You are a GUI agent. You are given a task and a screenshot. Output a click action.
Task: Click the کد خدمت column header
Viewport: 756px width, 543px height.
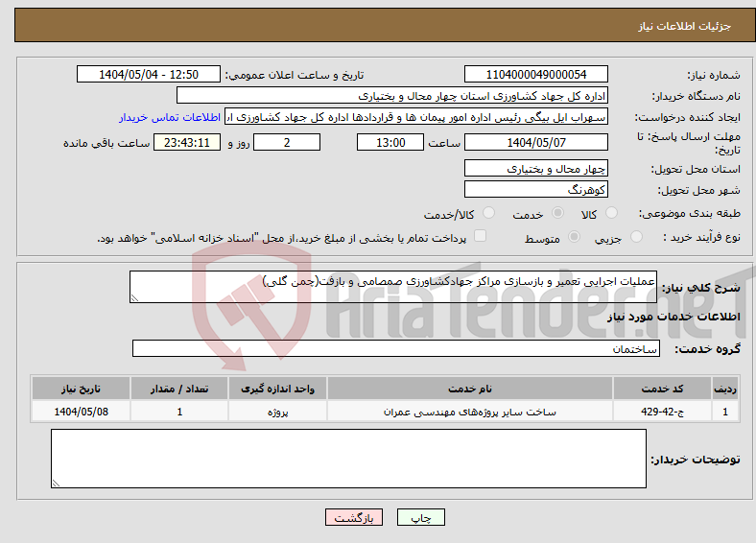pyautogui.click(x=663, y=389)
